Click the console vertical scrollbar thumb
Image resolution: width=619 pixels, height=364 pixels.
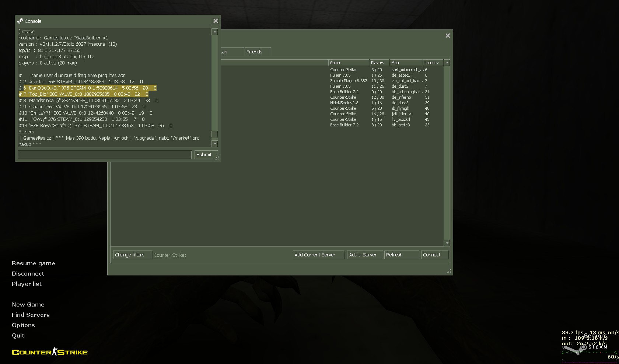pos(215,134)
